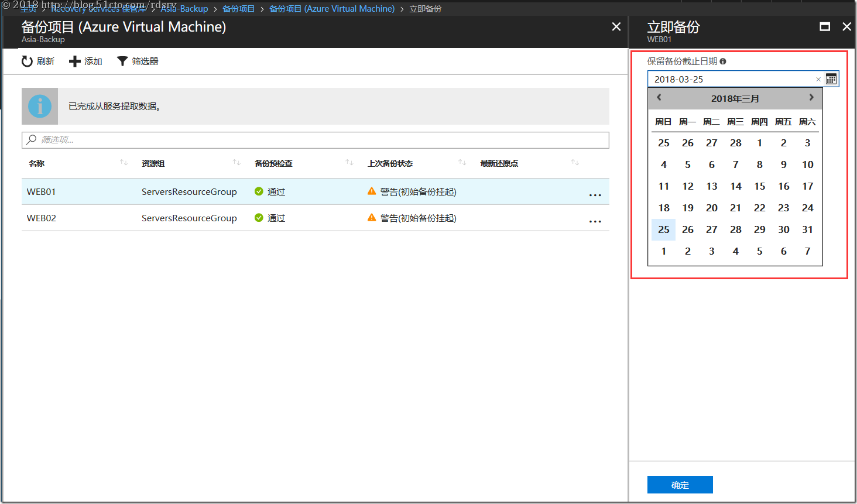Screen dimensions: 857x504
Task: Open the WEB02 row ellipsis menu
Action: (595, 221)
